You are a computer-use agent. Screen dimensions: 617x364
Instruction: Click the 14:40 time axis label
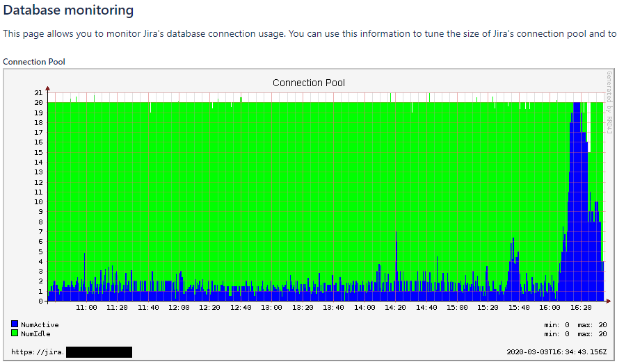[x=426, y=308]
